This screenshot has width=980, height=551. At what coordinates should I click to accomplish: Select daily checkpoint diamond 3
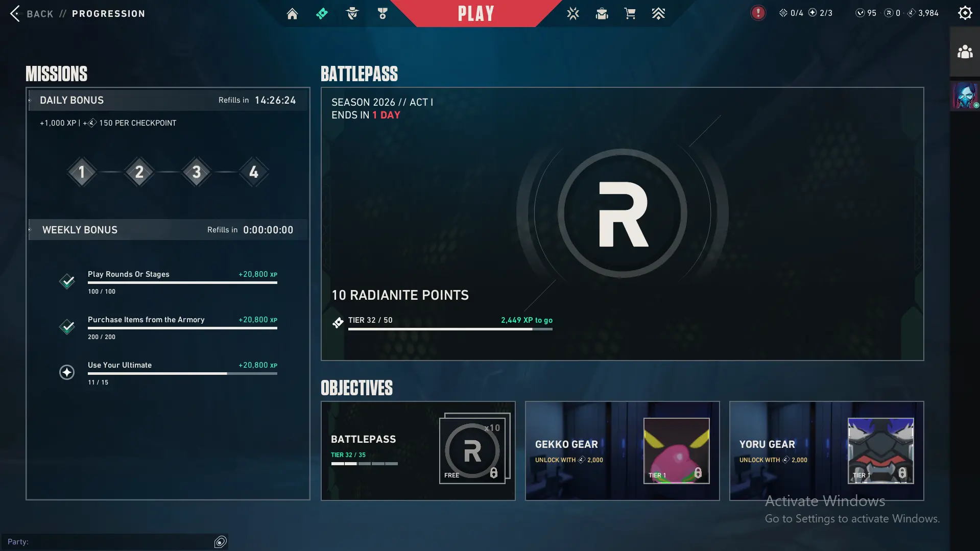pos(196,172)
